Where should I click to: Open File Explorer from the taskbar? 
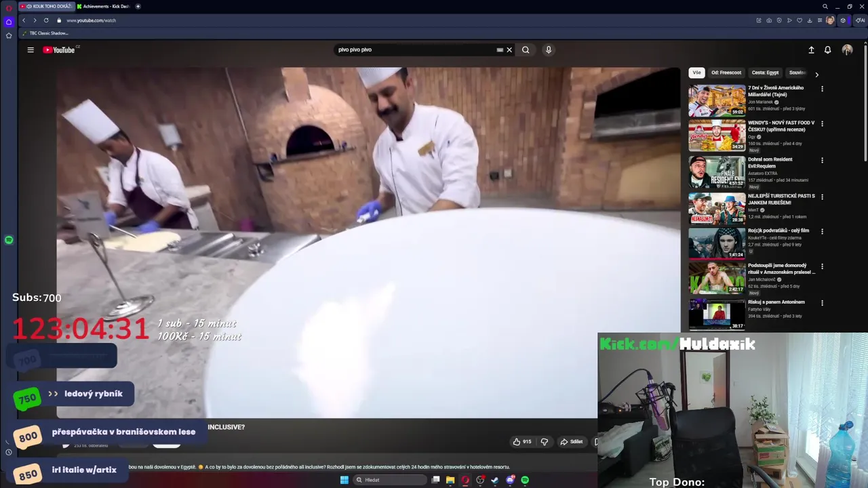[x=450, y=480]
